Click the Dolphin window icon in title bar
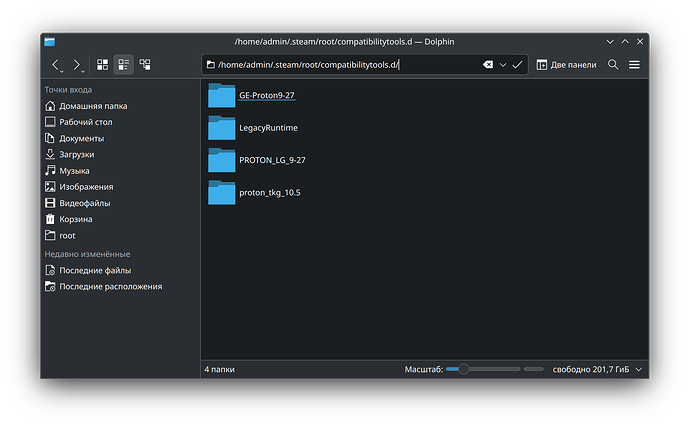 (x=50, y=42)
